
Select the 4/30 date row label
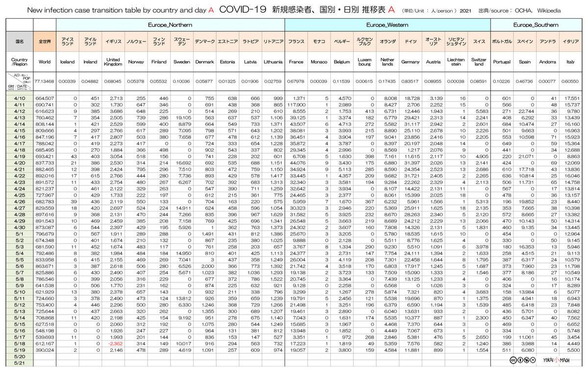tap(19, 227)
